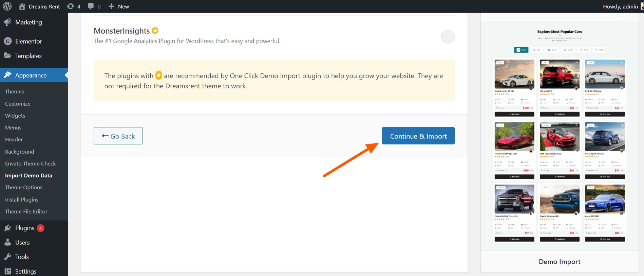The height and width of the screenshot is (276, 644).
Task: Click the Users person icon
Action: click(8, 242)
